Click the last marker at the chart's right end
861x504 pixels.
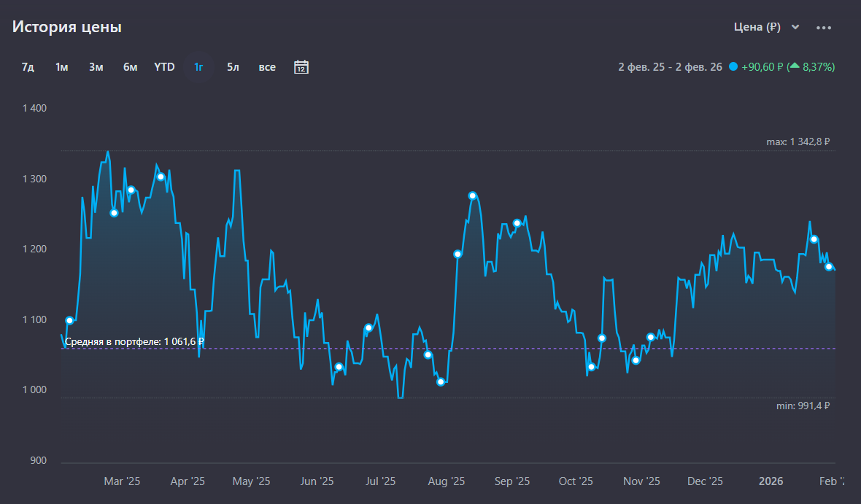click(829, 267)
